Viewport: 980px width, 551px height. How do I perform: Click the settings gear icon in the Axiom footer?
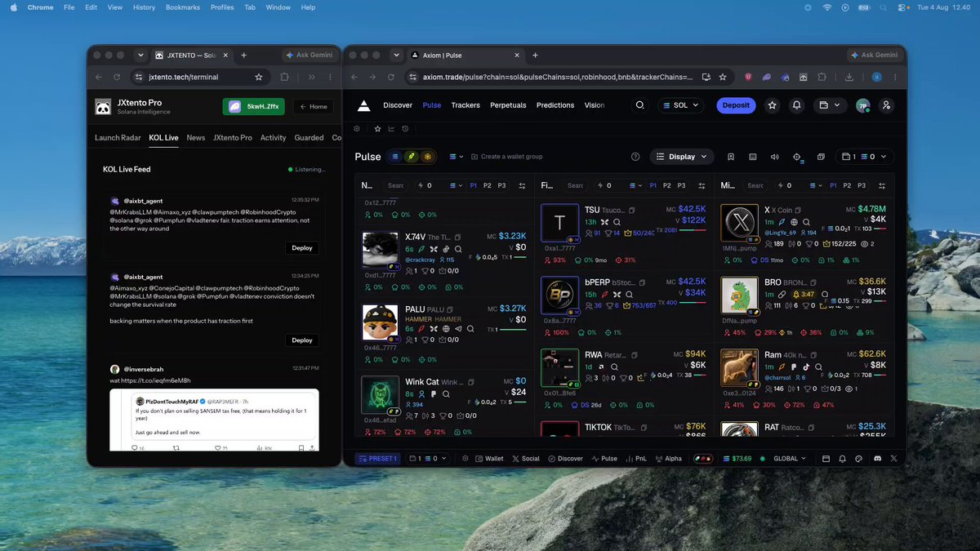pos(465,459)
